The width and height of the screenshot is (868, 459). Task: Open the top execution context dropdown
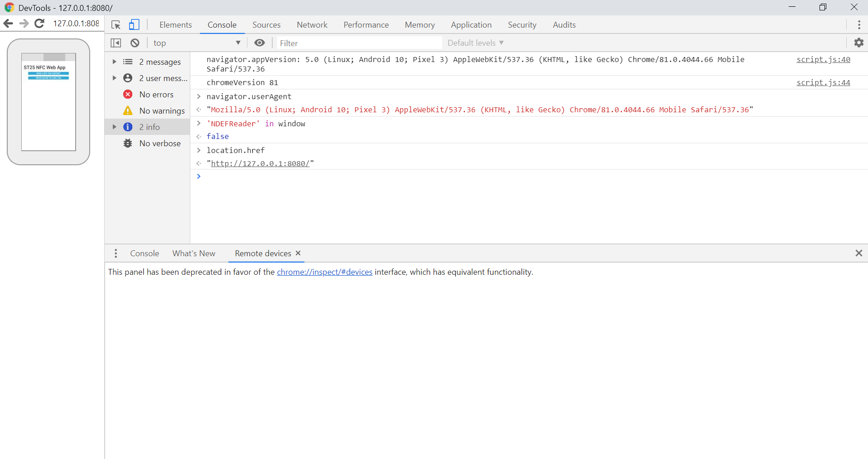(x=197, y=43)
